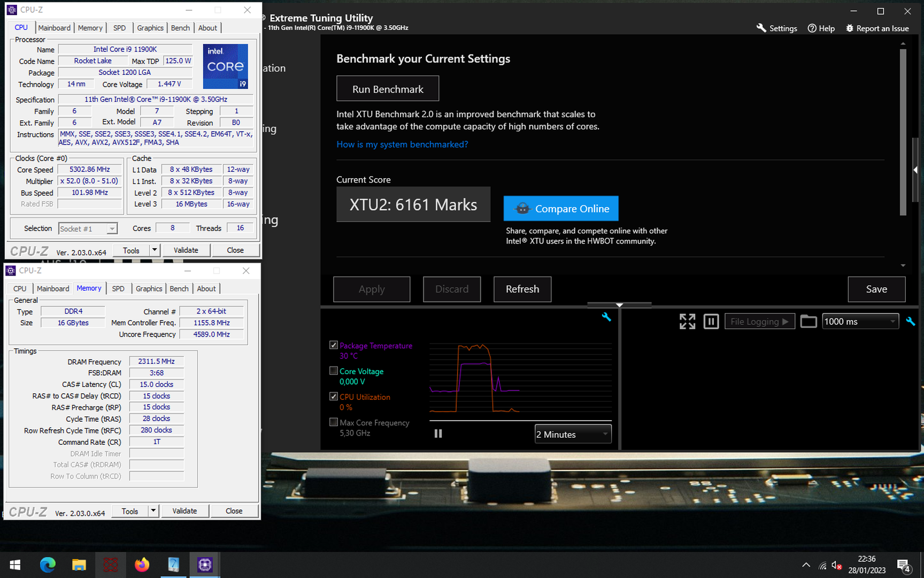The image size is (924, 578).
Task: Open File Explorer from the taskbar
Action: coord(79,565)
